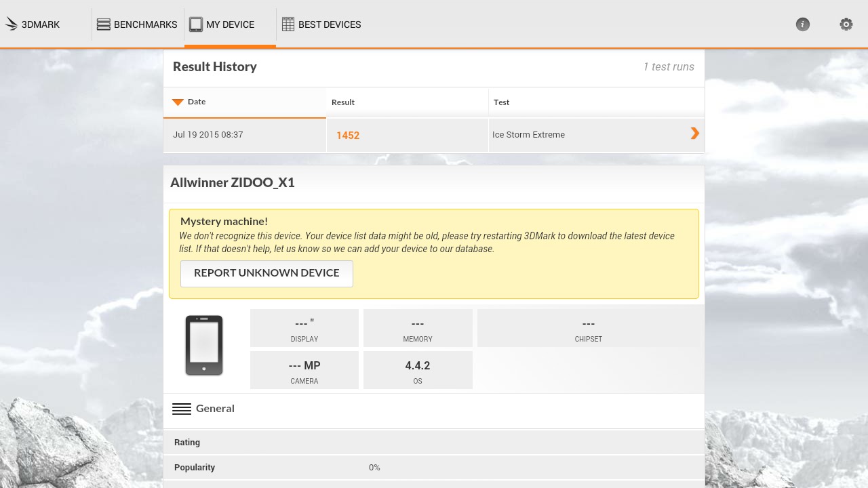
Task: Open the Best Devices tab
Action: pos(321,24)
